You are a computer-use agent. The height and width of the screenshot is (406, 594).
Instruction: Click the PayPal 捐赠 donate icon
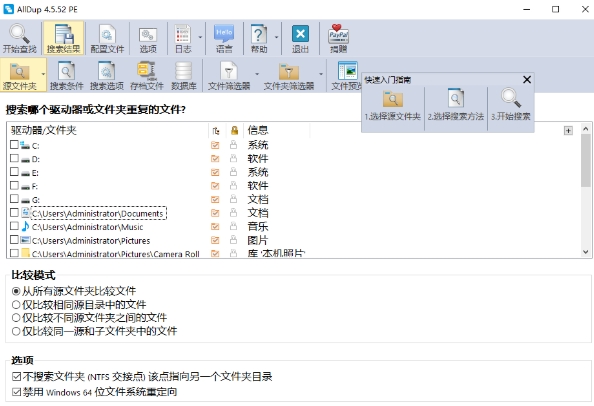[x=338, y=38]
